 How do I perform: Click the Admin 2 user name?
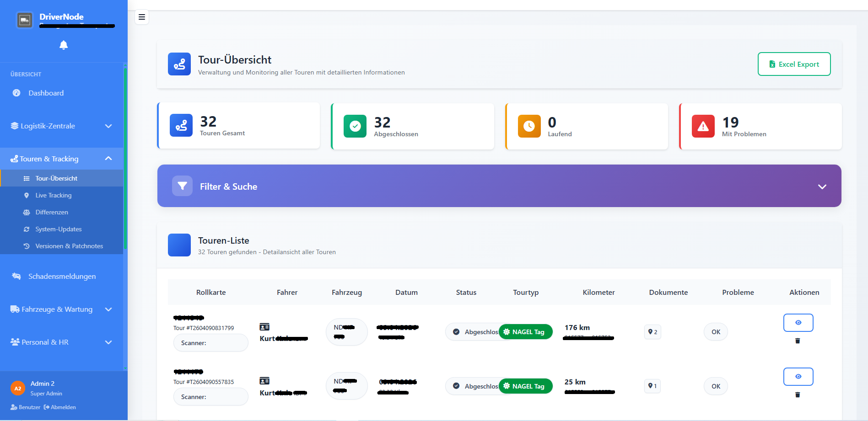click(43, 384)
